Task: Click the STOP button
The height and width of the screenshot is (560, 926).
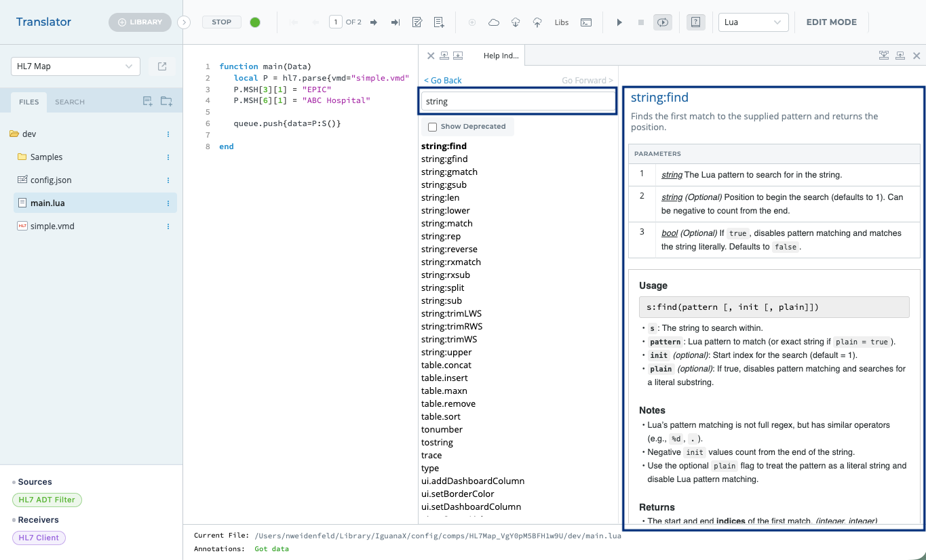Action: [x=222, y=22]
